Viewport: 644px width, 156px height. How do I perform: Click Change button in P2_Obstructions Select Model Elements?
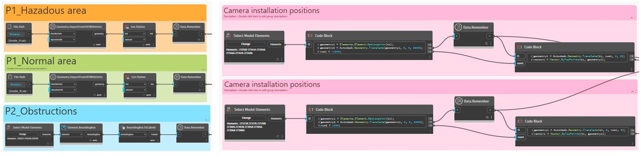point(22,134)
